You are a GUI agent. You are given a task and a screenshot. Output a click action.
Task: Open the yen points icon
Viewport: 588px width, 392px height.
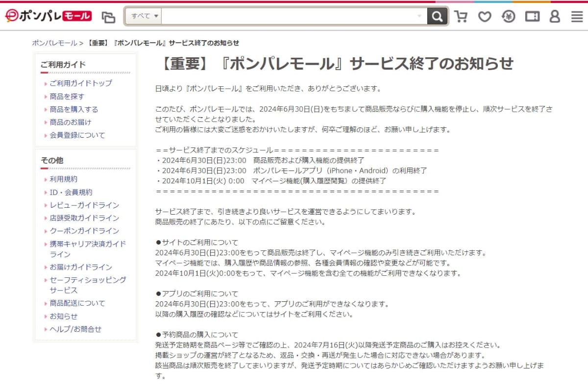509,17
